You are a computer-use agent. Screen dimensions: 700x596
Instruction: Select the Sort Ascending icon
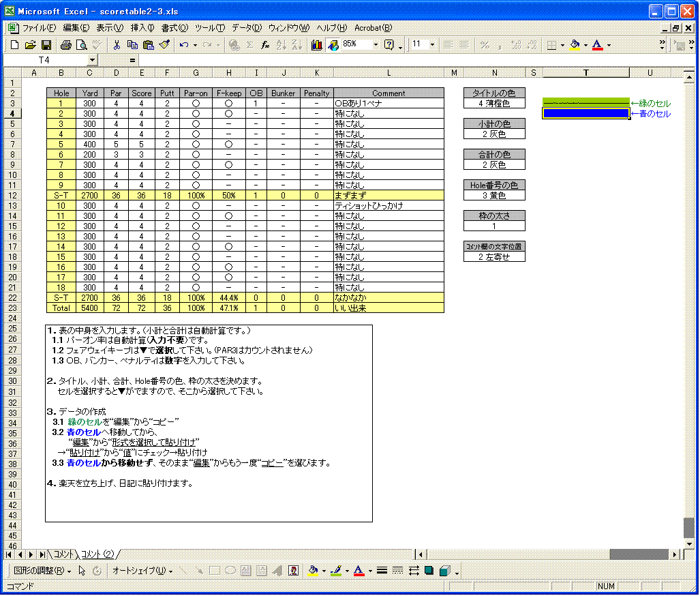pyautogui.click(x=281, y=45)
